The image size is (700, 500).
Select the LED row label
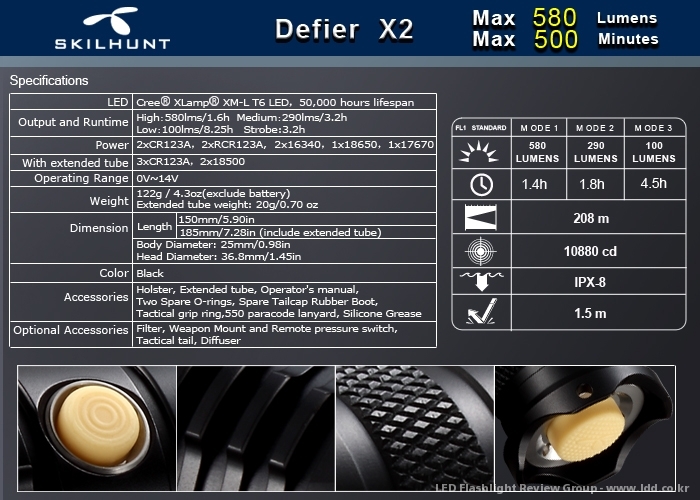117,102
